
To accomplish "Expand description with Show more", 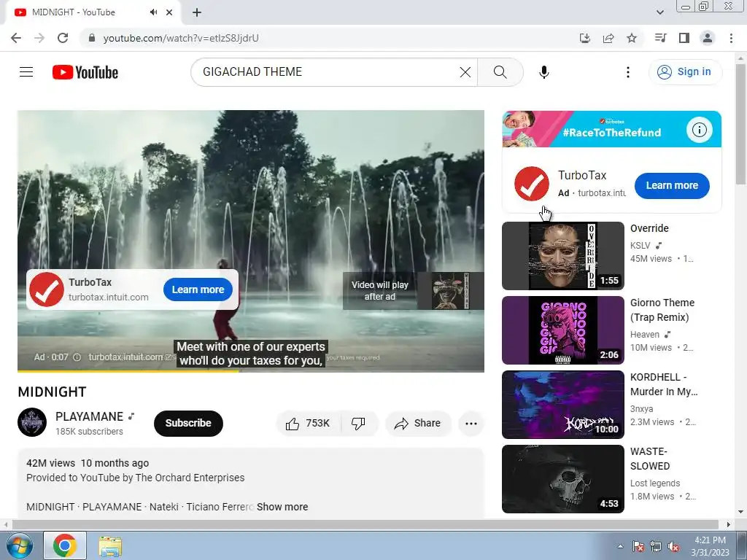I will (x=282, y=507).
